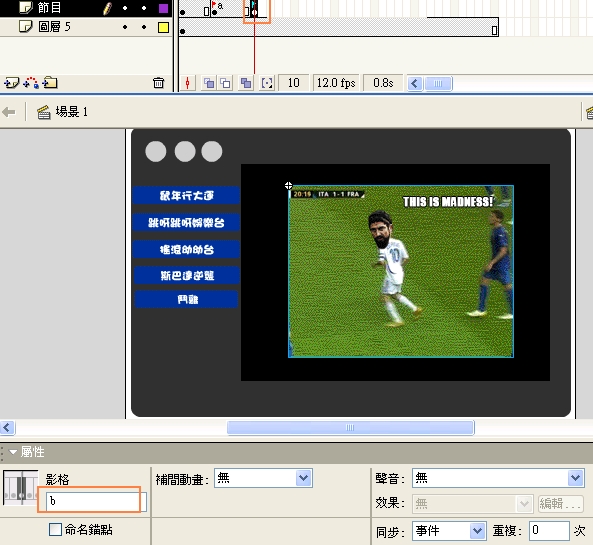Click the 屬性 panel title

click(33, 452)
